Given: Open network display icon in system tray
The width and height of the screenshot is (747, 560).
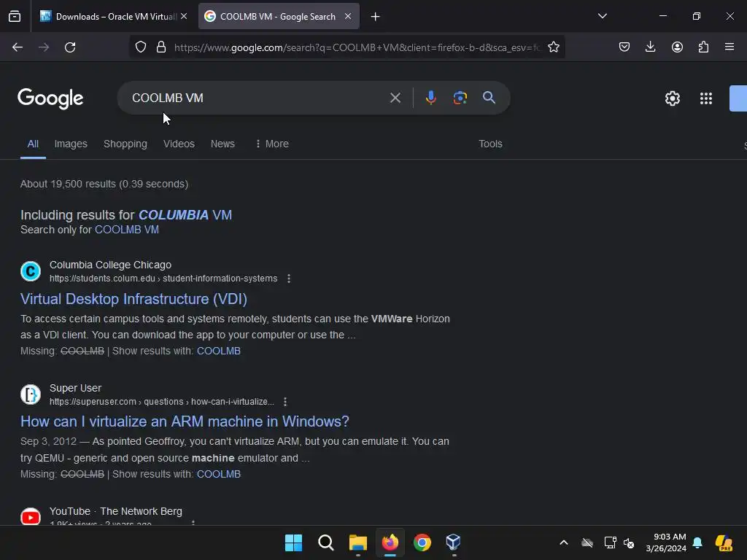Looking at the screenshot, I should (610, 542).
